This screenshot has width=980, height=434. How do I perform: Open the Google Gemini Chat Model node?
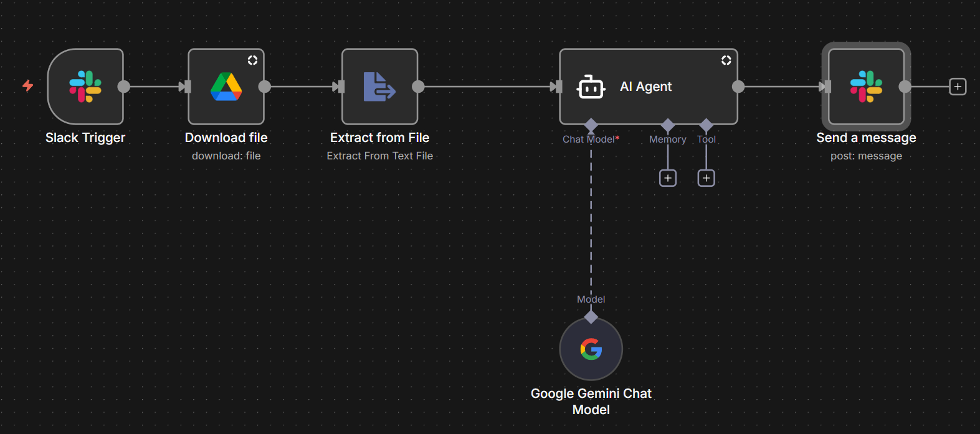click(591, 349)
